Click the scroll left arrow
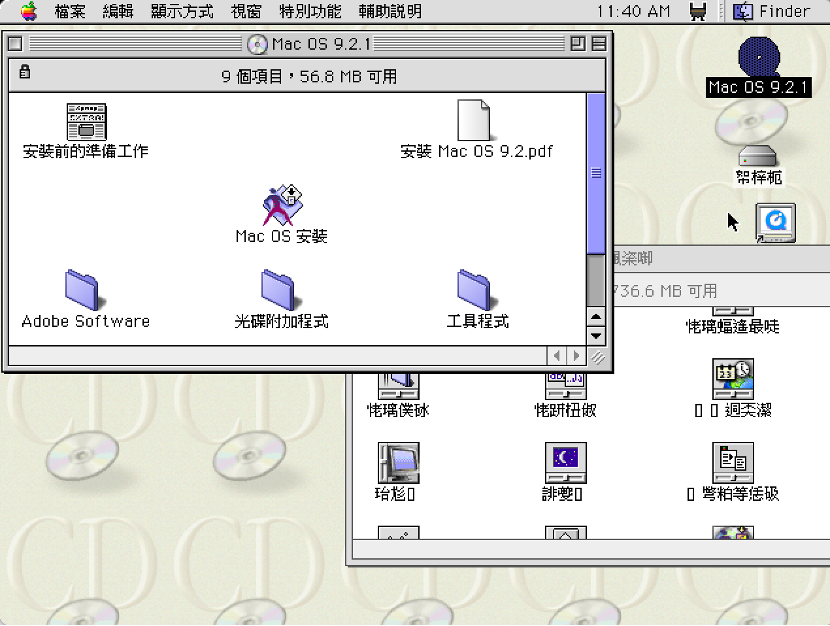 click(x=556, y=356)
